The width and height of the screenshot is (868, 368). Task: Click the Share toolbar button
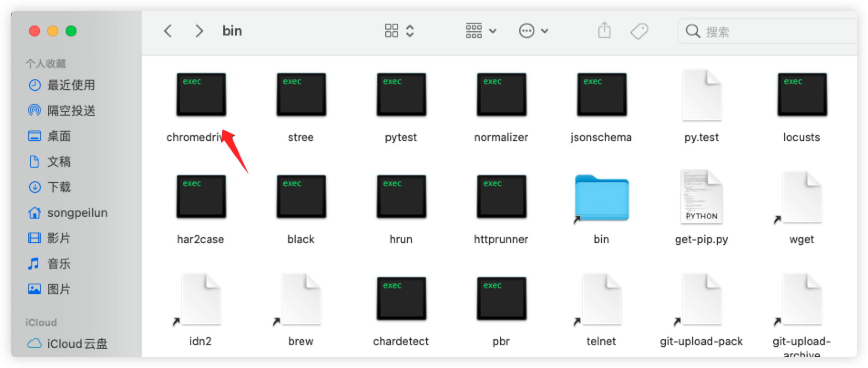(604, 31)
